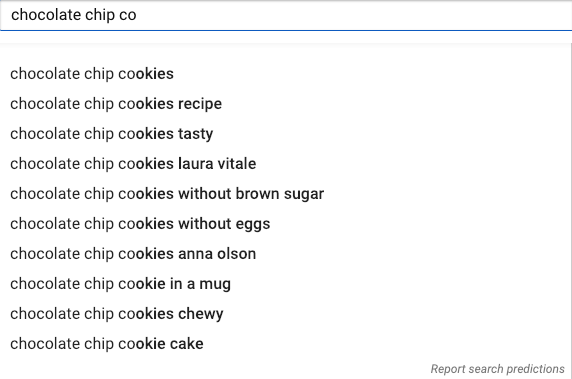Choose 'chocolate chip cookie in a mug'
The width and height of the screenshot is (572, 379).
click(x=286, y=284)
